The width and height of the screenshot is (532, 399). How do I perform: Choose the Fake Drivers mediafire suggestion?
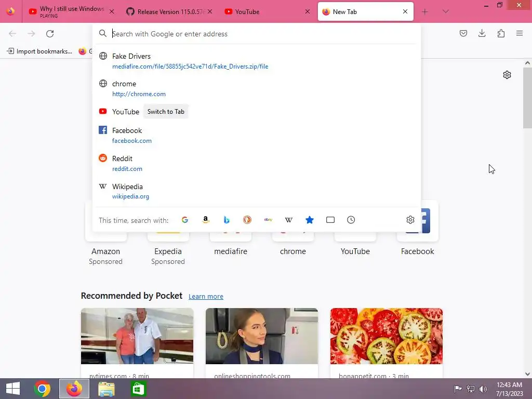257,61
